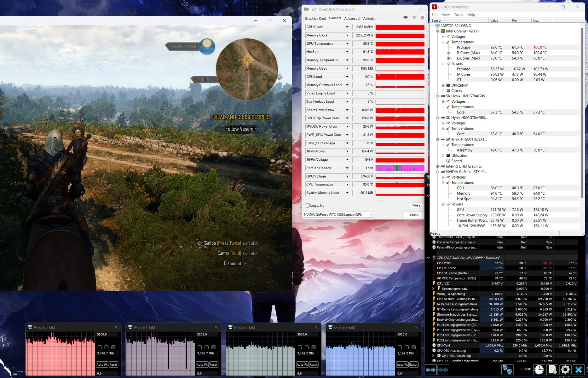588x378 pixels.
Task: Click the HWiNFO logging sheet icon
Action: coord(552,369)
